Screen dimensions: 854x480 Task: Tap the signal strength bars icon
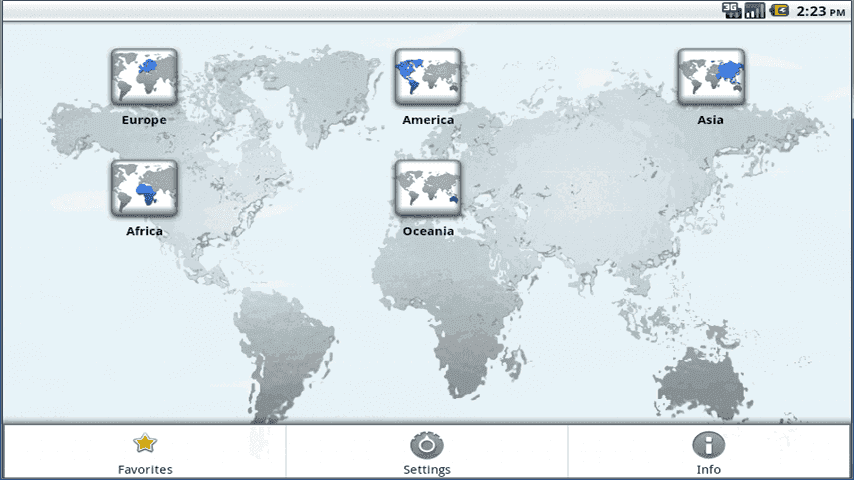[x=755, y=10]
